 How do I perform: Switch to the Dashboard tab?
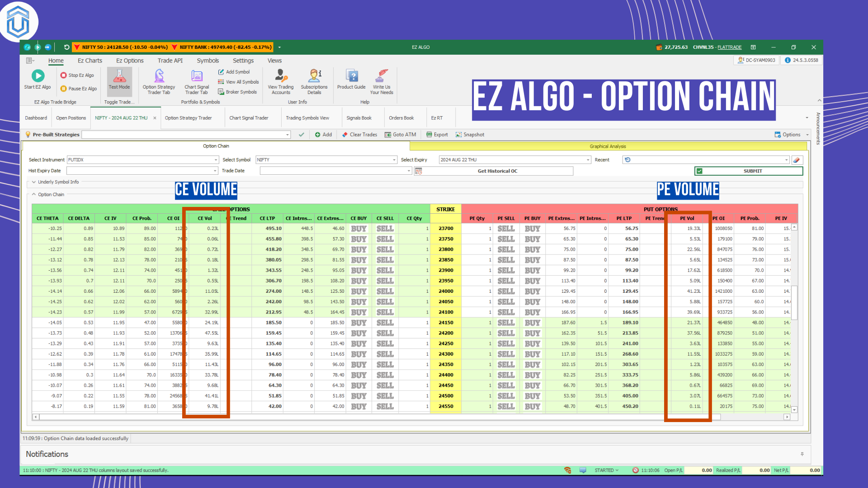tap(36, 118)
